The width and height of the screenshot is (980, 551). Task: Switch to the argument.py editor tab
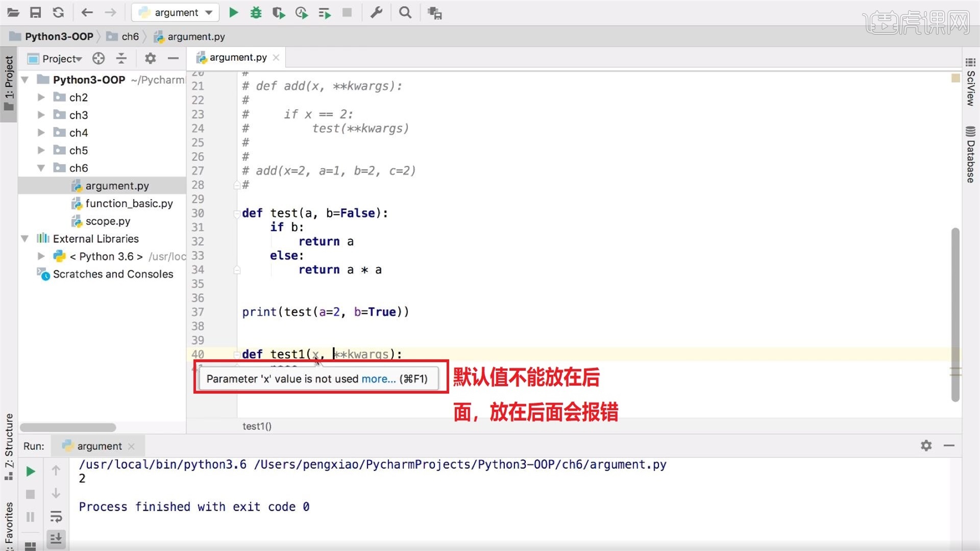tap(236, 57)
